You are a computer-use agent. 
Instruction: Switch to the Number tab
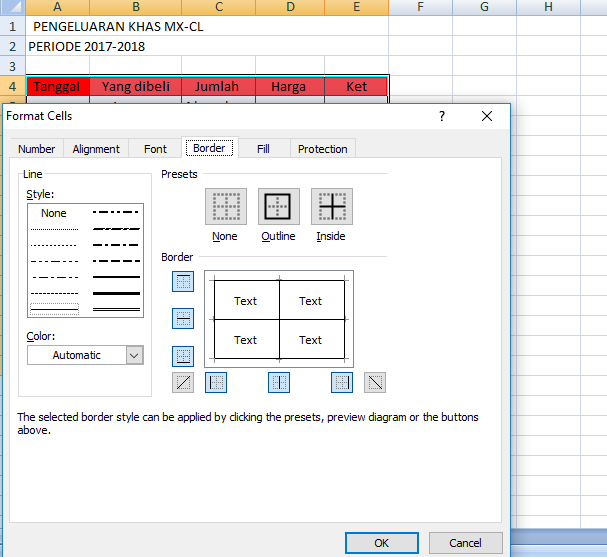pyautogui.click(x=37, y=149)
